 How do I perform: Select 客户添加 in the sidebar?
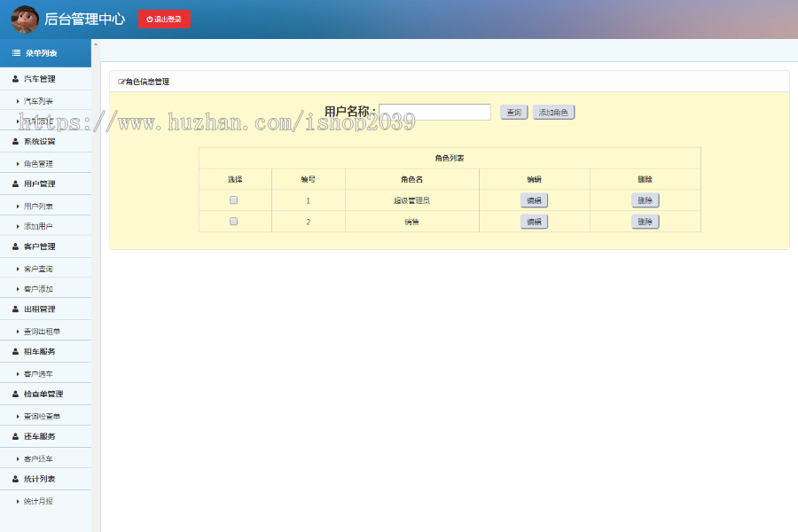[38, 289]
